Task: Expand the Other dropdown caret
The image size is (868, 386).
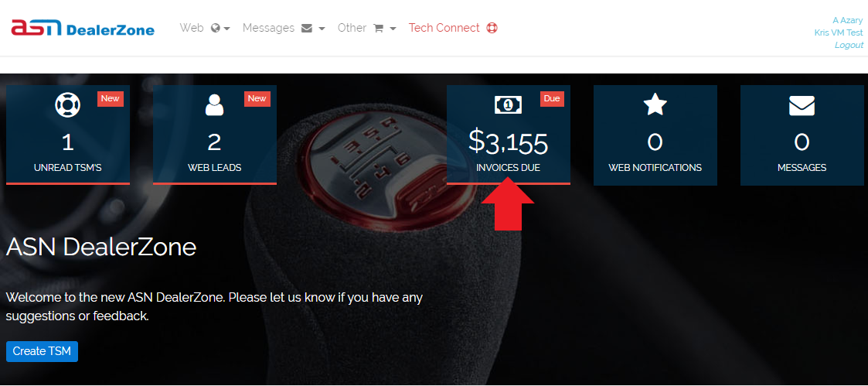Action: pos(393,29)
